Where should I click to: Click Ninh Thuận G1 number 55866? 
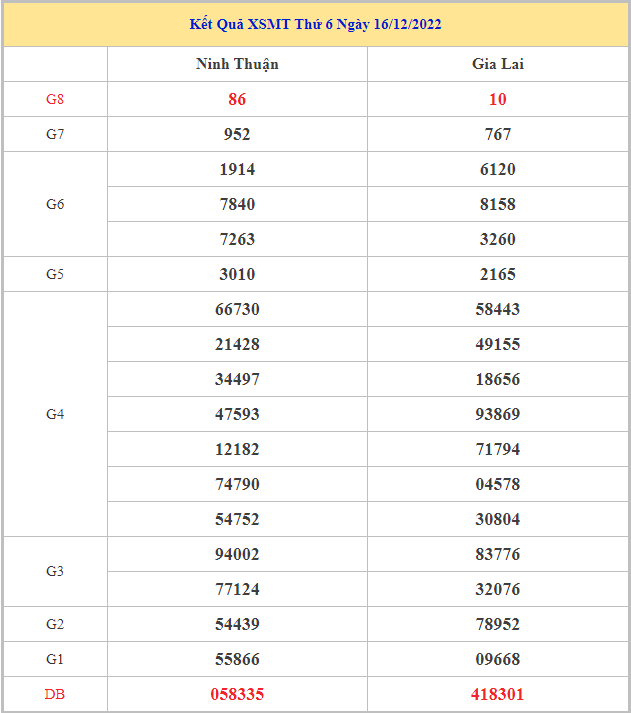click(237, 659)
